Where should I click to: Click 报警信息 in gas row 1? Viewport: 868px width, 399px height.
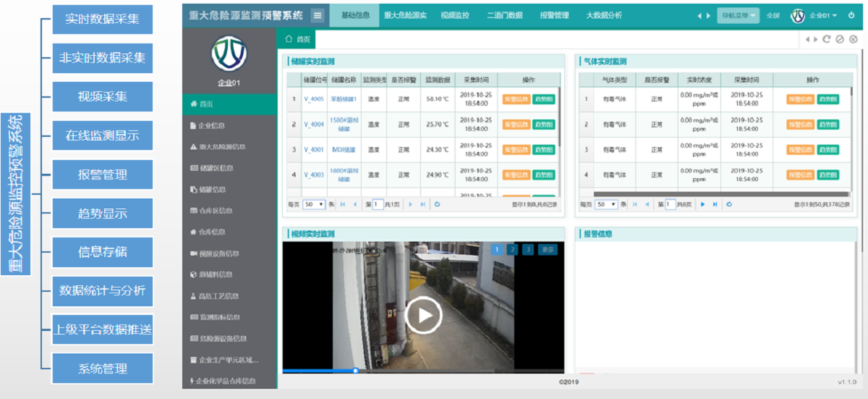click(x=801, y=99)
